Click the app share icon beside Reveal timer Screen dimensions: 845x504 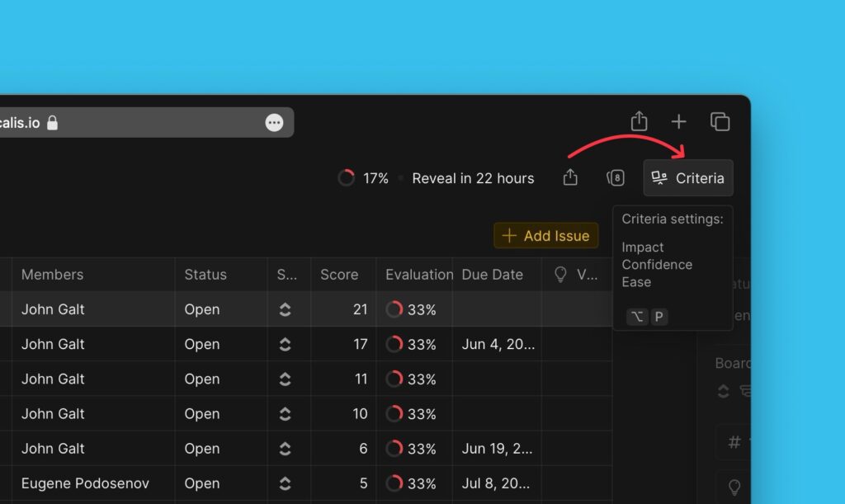coord(570,178)
